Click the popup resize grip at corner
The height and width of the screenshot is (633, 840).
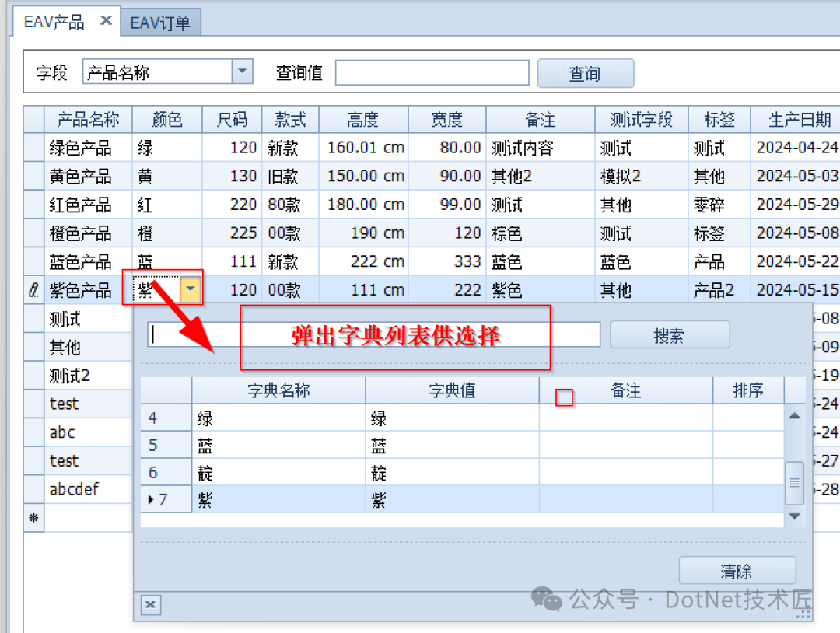(x=803, y=614)
